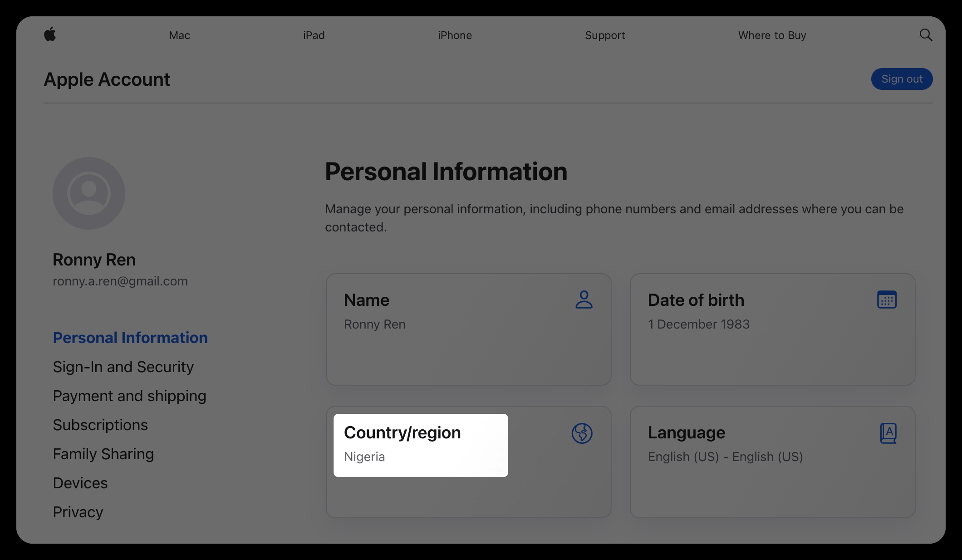962x560 pixels.
Task: Open the Country/region Nigeria card
Action: coord(420,445)
